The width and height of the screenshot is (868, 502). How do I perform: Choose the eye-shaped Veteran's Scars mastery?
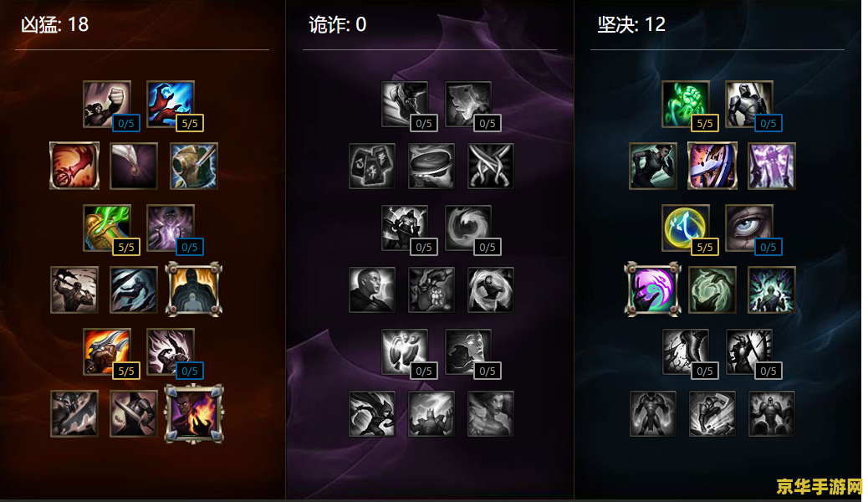[749, 228]
